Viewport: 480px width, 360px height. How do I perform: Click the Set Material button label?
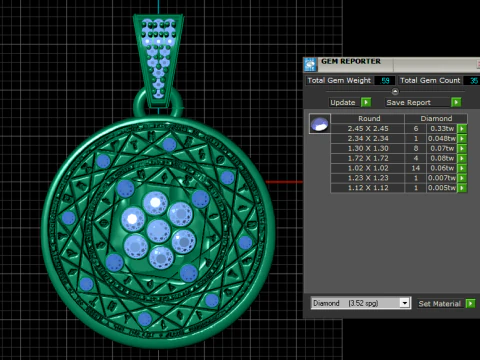pyautogui.click(x=440, y=304)
